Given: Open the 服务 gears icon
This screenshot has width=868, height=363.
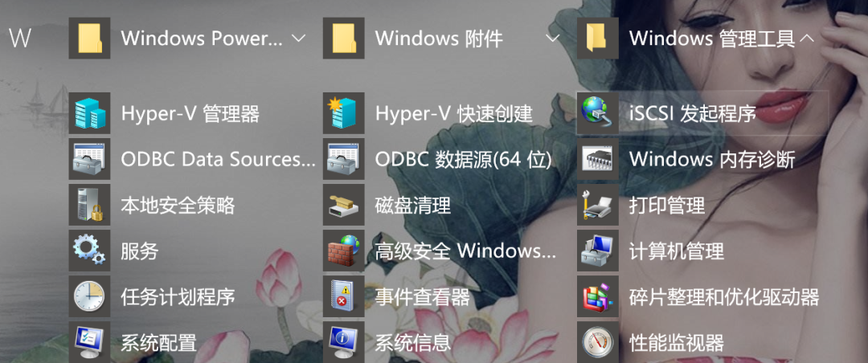Looking at the screenshot, I should [x=90, y=251].
